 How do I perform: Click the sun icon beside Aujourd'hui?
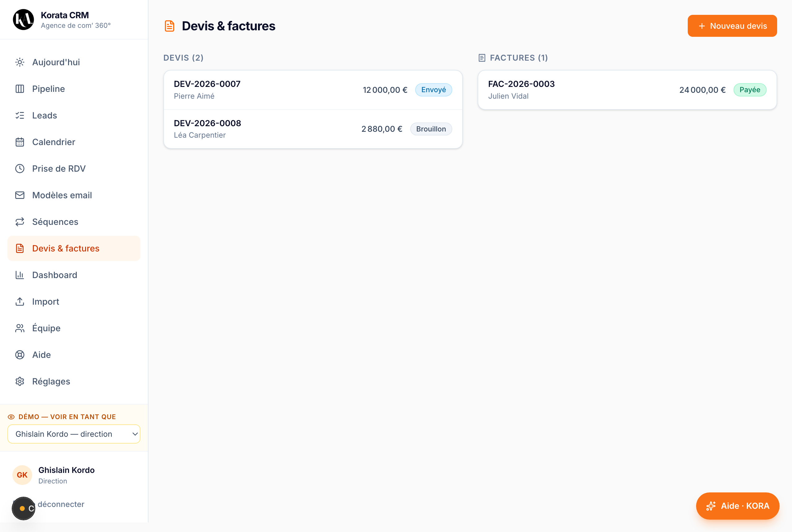(x=20, y=62)
